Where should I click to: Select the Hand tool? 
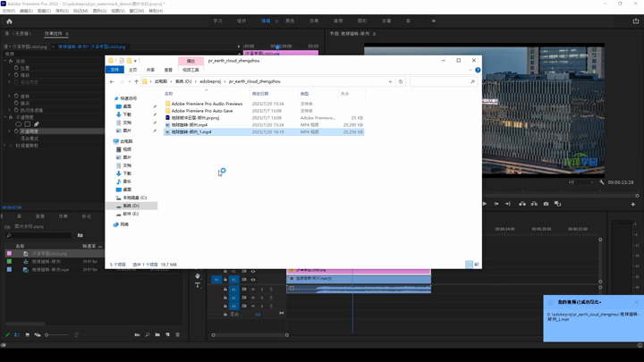(x=198, y=276)
